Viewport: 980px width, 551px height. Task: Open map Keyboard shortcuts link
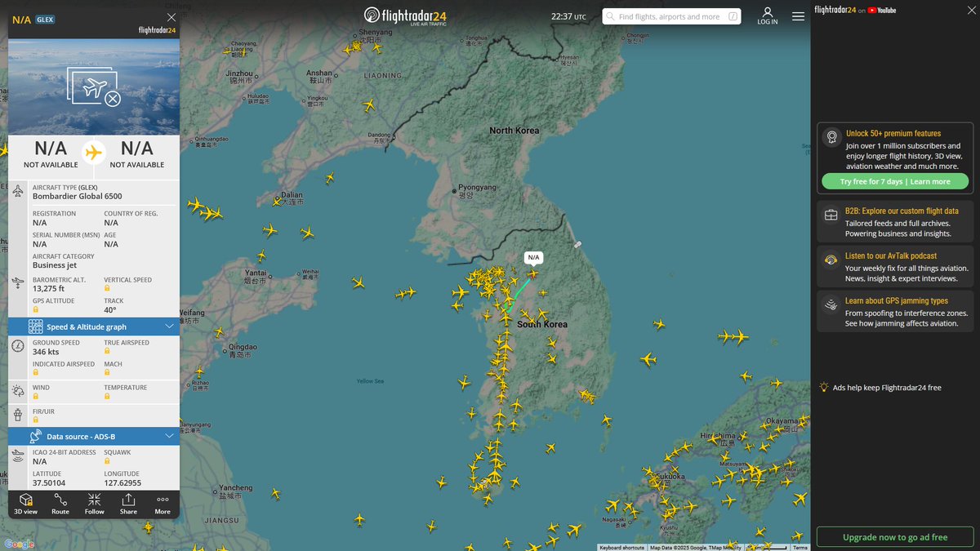(621, 548)
